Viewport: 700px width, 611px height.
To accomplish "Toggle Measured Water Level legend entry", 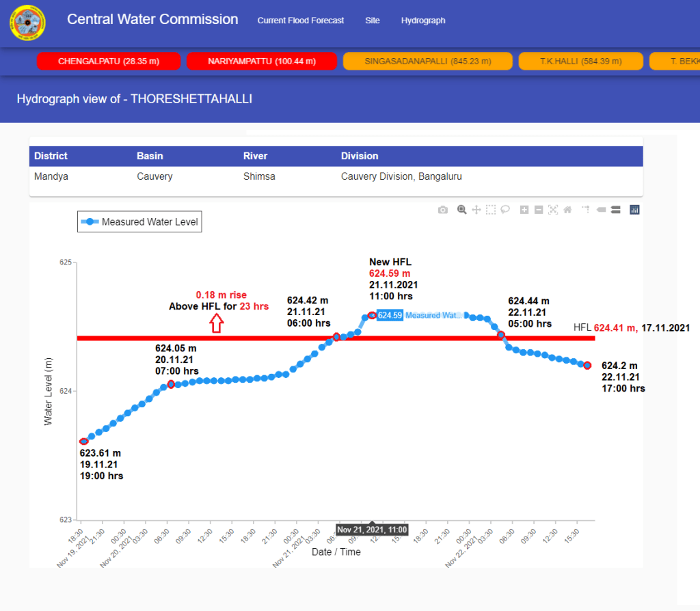I will click(140, 221).
